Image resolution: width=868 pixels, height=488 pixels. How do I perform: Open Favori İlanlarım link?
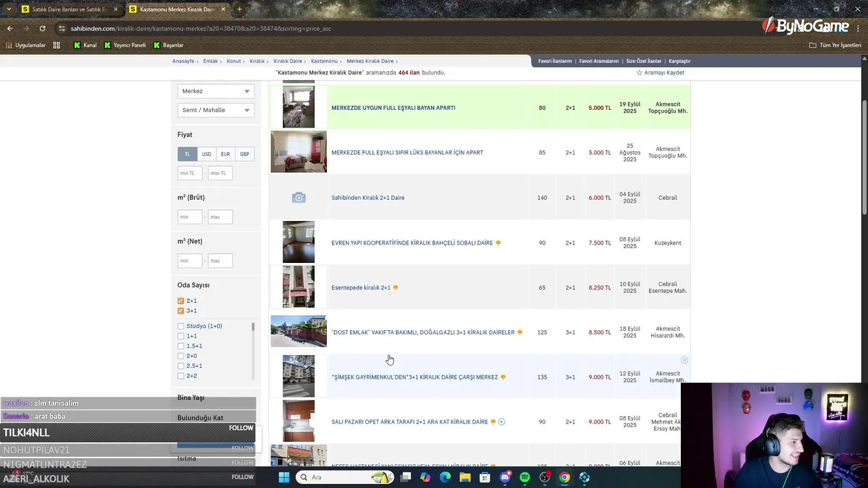click(x=555, y=61)
